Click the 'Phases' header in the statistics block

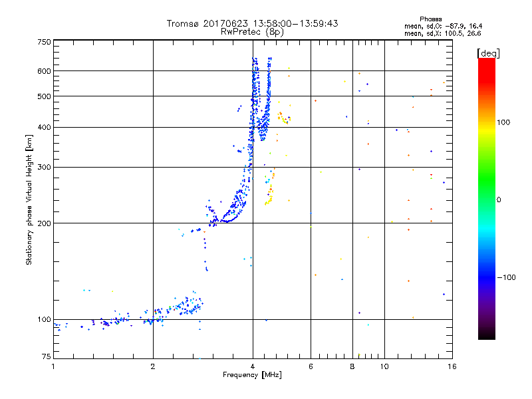(x=430, y=19)
